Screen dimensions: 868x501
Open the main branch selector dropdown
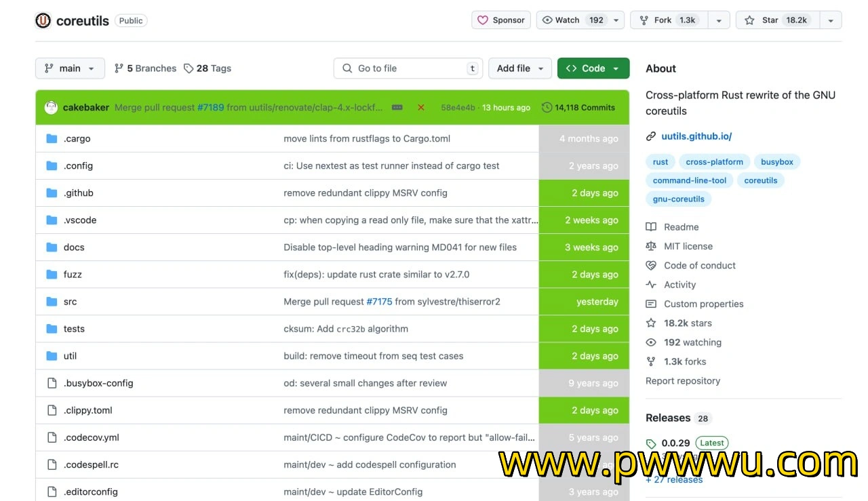pyautogui.click(x=70, y=68)
